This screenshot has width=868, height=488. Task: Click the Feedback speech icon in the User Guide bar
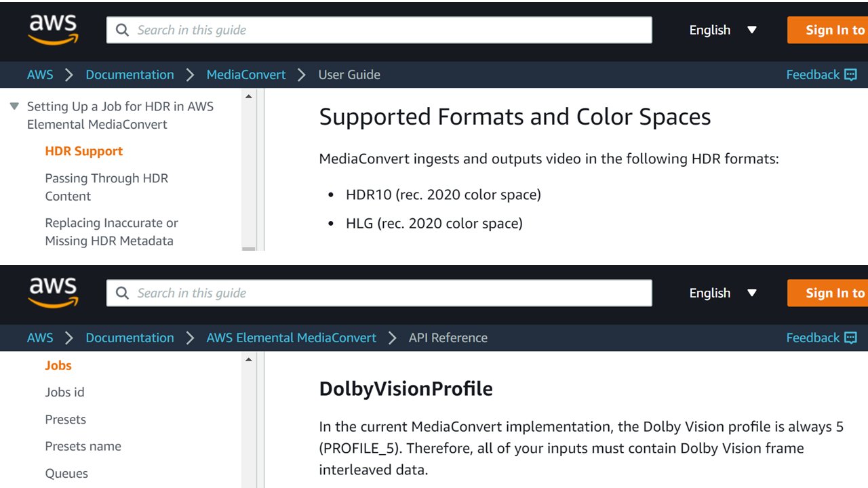[x=850, y=75]
